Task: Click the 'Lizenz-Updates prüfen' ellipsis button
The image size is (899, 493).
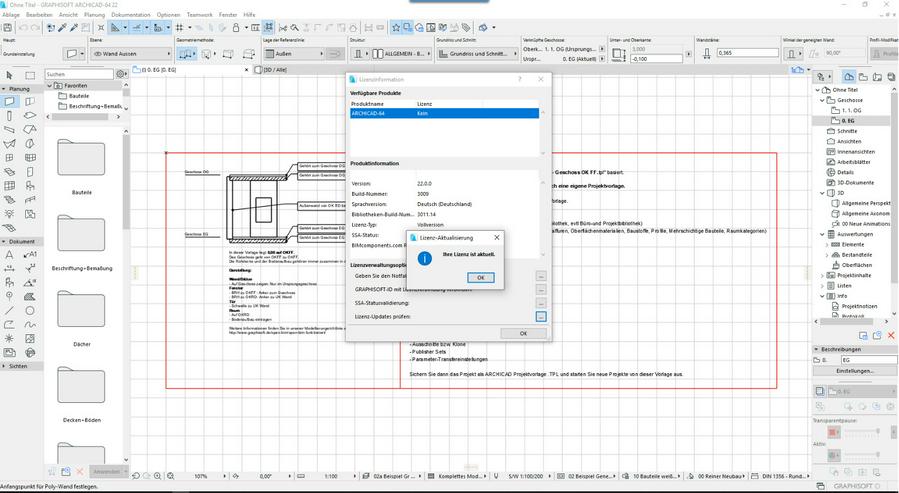Action: pyautogui.click(x=541, y=316)
